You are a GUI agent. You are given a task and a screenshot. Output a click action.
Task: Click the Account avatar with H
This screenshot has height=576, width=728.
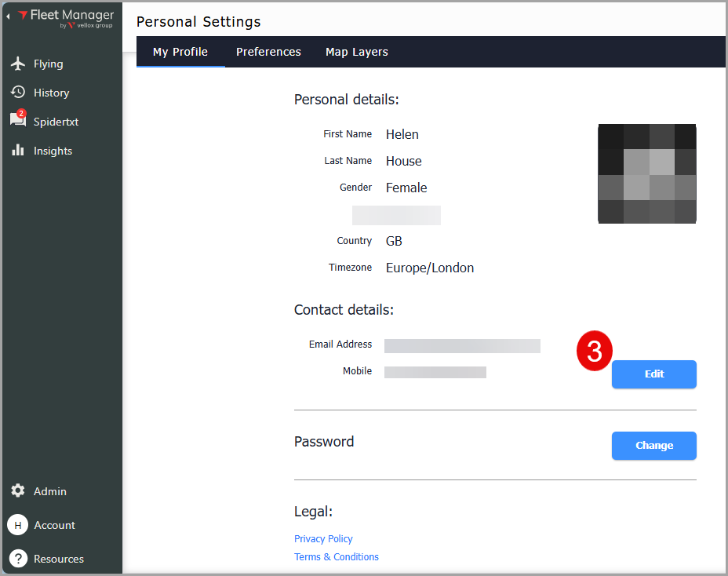(x=17, y=525)
